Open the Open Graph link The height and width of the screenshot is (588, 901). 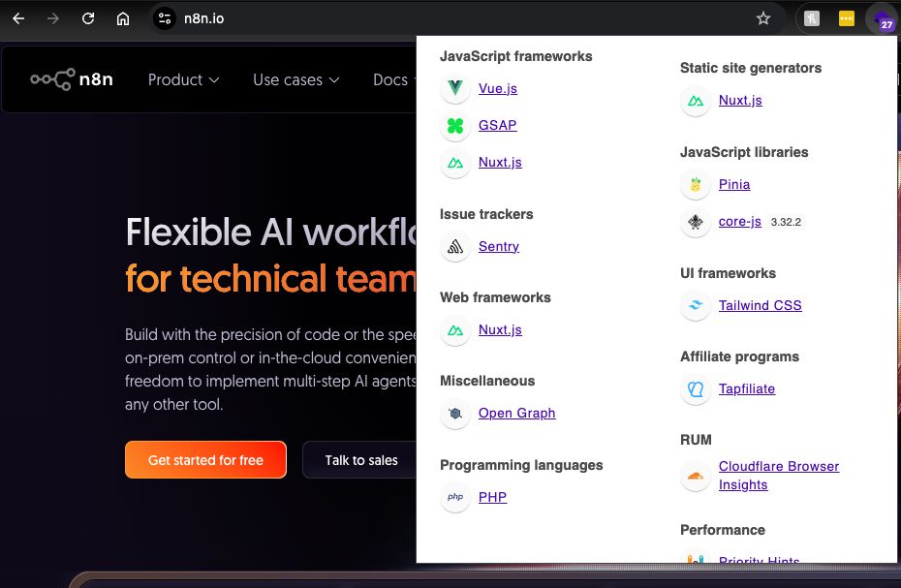tap(516, 414)
